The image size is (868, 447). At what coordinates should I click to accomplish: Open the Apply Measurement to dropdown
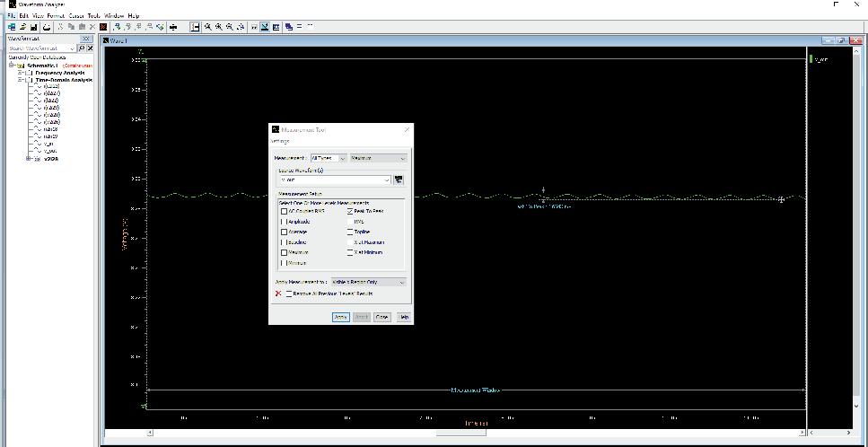coord(369,282)
